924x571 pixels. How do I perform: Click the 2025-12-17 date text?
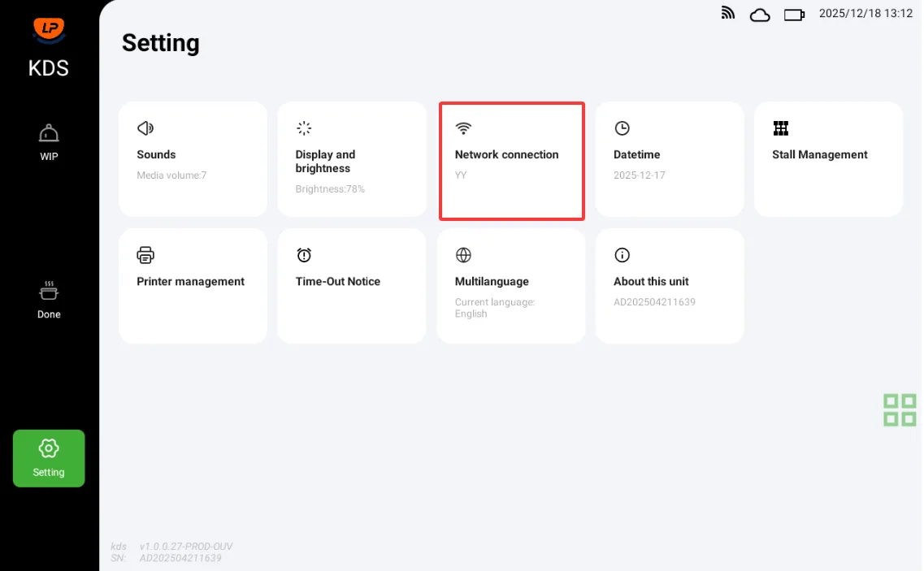pyautogui.click(x=640, y=175)
